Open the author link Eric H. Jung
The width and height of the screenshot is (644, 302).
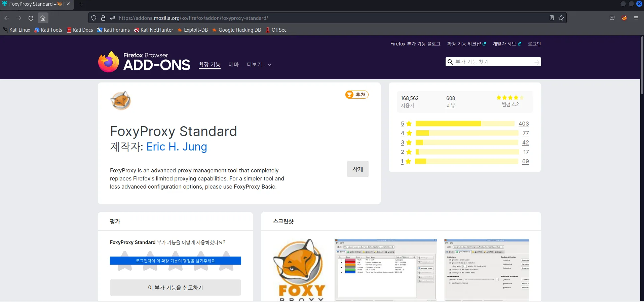click(177, 147)
